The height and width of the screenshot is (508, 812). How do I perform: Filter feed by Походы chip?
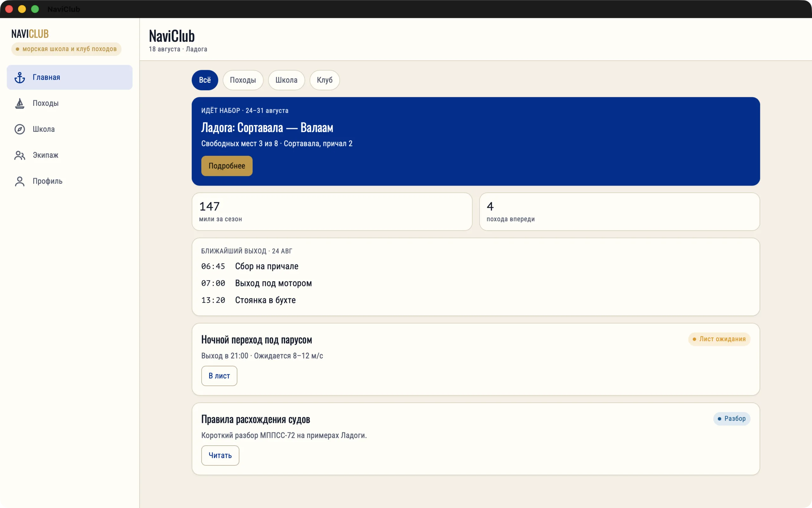[x=243, y=80]
